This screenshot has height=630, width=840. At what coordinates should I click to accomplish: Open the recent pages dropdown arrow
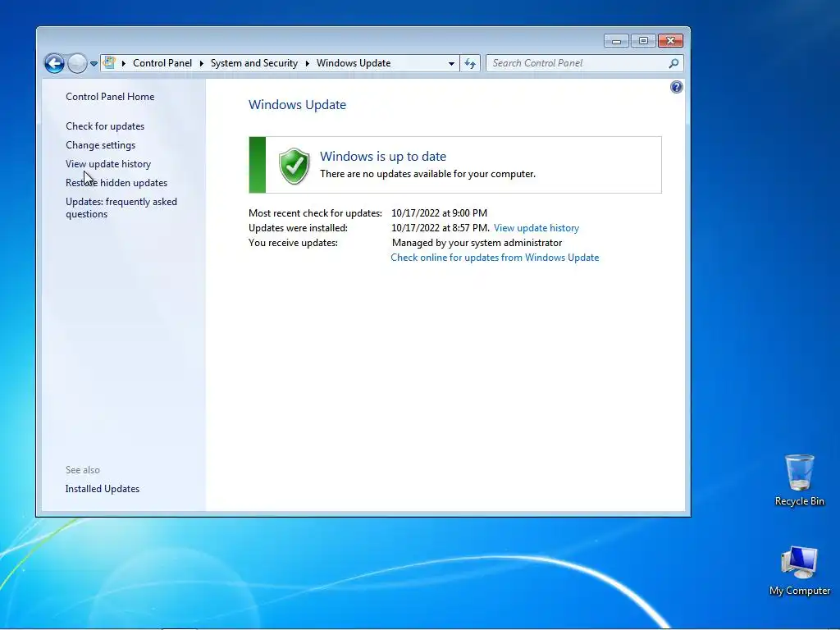94,63
